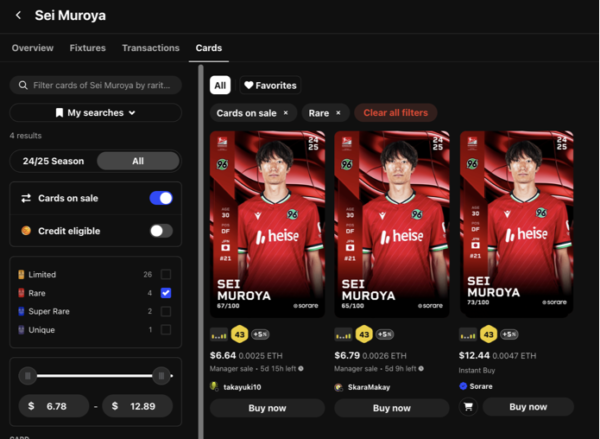Click the form bars icon on Sorare card
This screenshot has width=600, height=439.
pos(468,335)
